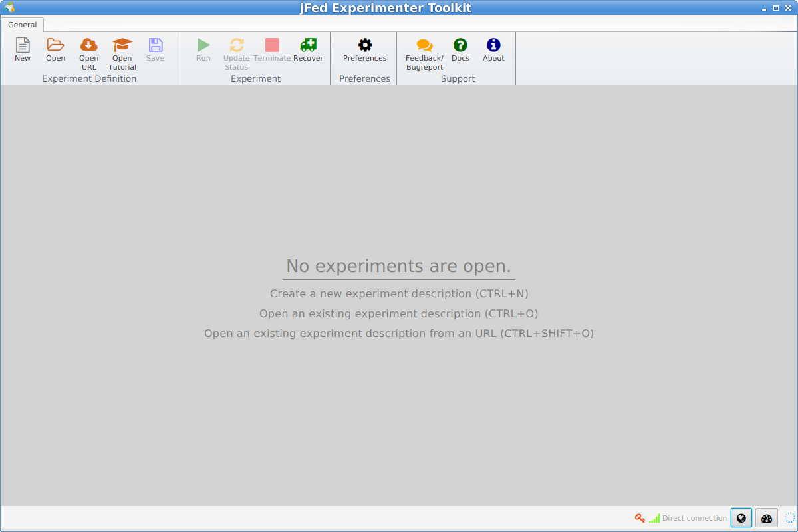Click "Open an existing experiment description from an URL"
The image size is (798, 532).
tap(350, 333)
